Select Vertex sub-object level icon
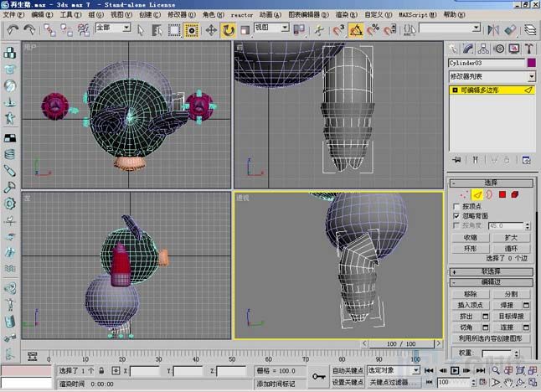 click(x=464, y=194)
